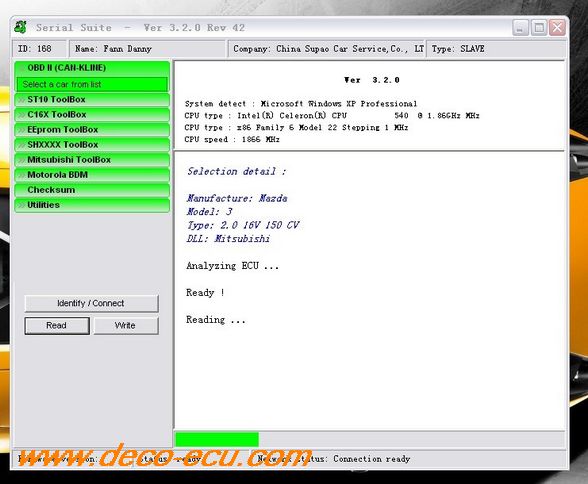588x484 pixels.
Task: Select the 'ID: 168' field
Action: point(40,49)
